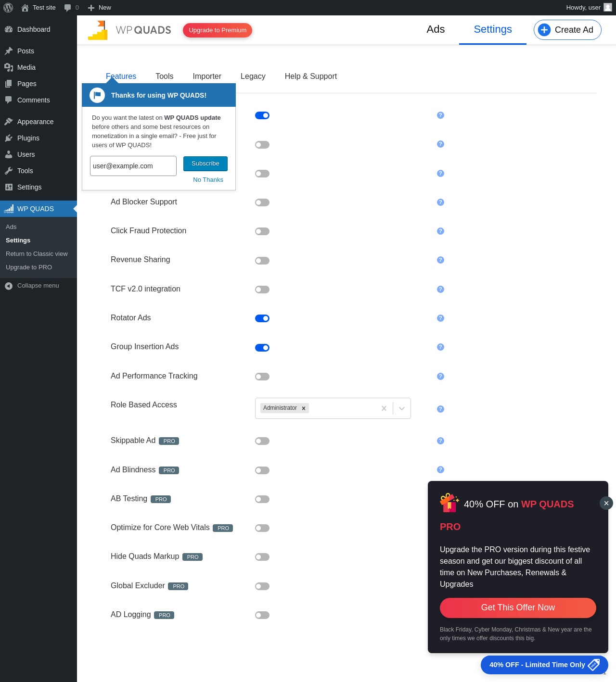Open help icon for Ad Performance Tracking
Viewport: 616px width, 682px height.
(440, 377)
